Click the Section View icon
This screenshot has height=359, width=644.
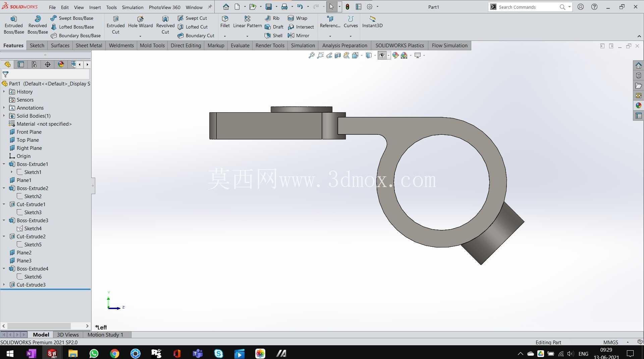(338, 55)
